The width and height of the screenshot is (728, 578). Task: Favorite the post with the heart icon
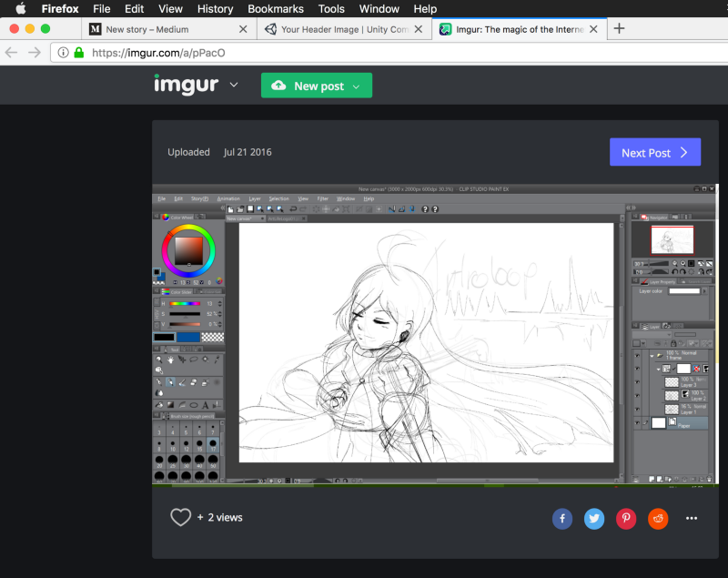click(x=180, y=517)
